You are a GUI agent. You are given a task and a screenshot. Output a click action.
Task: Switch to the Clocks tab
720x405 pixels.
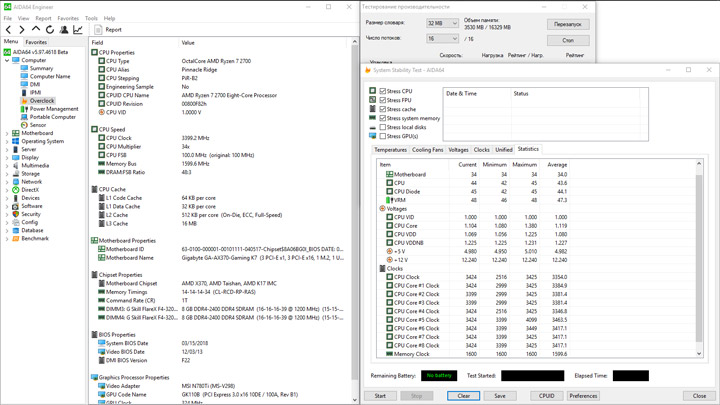(x=482, y=150)
